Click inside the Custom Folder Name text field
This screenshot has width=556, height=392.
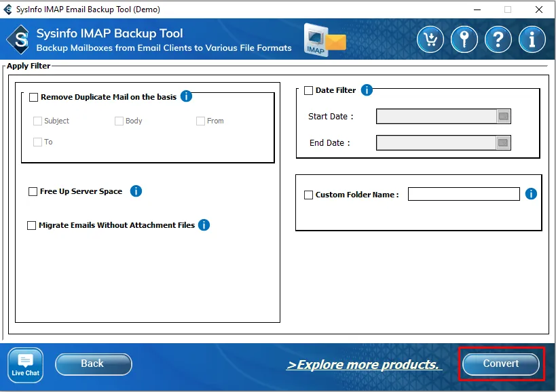pos(464,194)
